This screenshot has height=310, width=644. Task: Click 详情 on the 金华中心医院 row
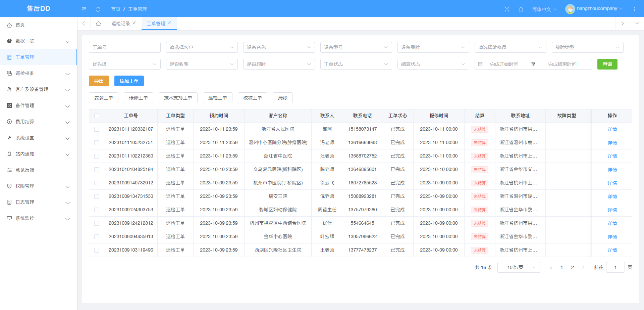(612, 236)
